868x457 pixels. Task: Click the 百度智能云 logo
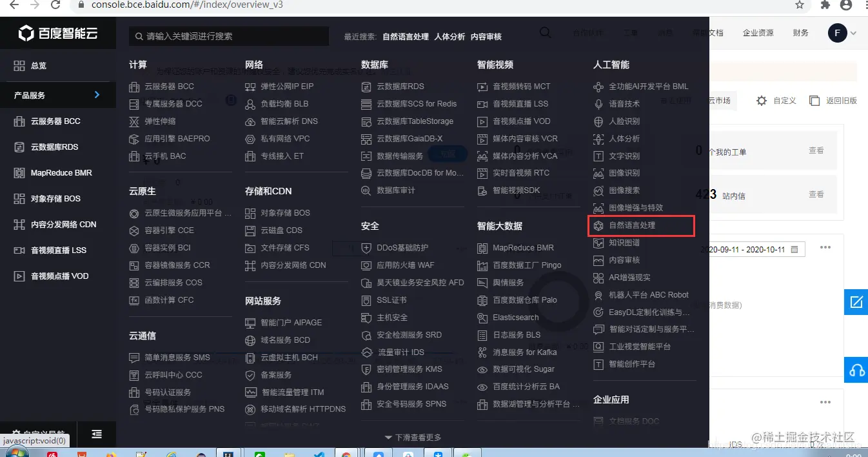point(58,34)
